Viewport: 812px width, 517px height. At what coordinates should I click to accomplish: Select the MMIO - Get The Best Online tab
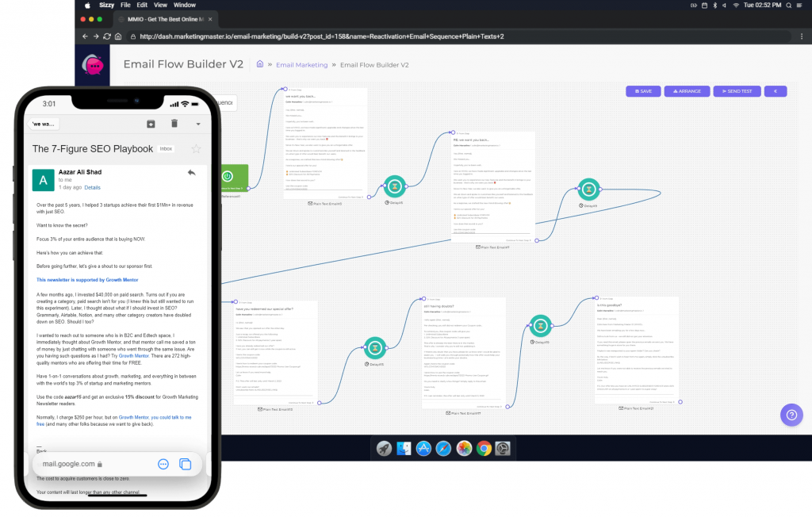(x=165, y=19)
